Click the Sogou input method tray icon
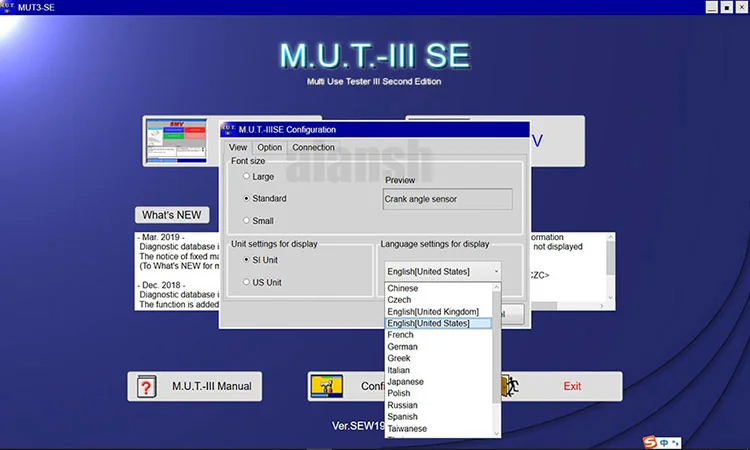Screen dimensions: 750x450 click(x=650, y=442)
